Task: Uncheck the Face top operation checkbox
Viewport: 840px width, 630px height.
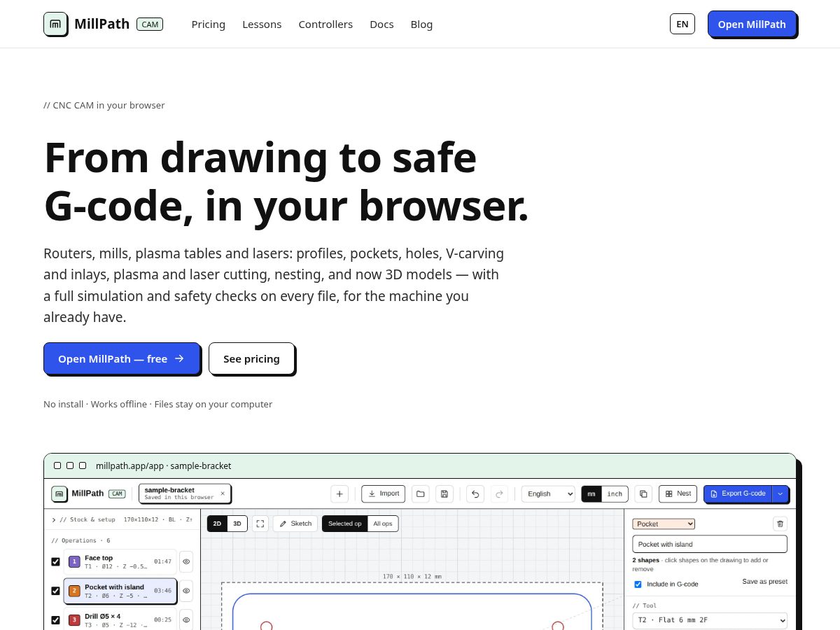Action: click(x=55, y=561)
